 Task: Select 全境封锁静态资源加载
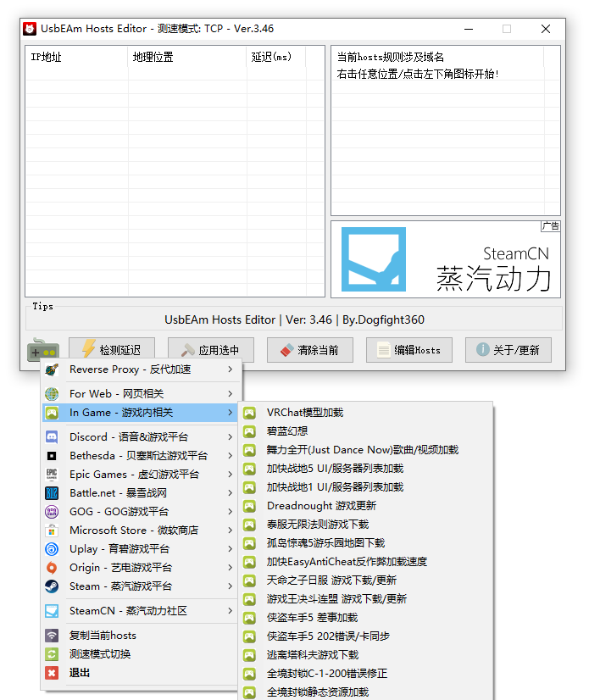click(366, 692)
